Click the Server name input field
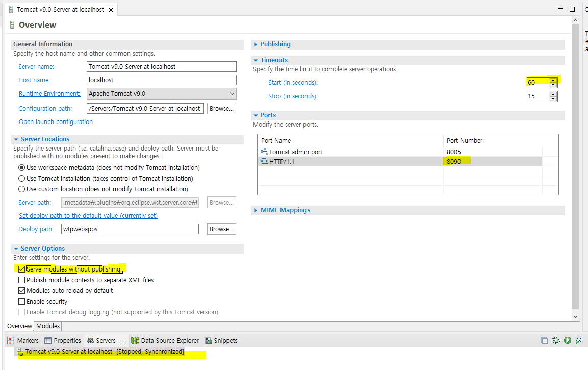 click(x=162, y=66)
